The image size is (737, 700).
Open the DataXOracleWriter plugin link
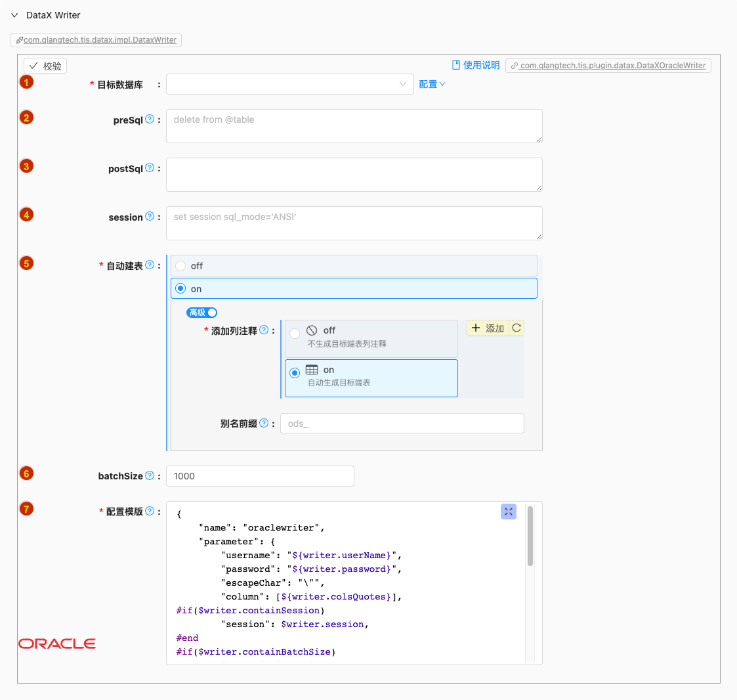point(608,66)
